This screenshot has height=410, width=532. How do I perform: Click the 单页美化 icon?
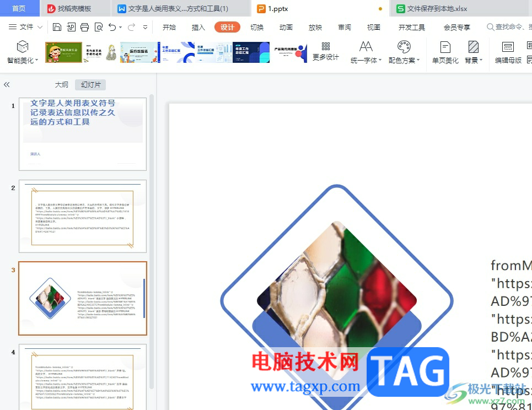coord(445,47)
